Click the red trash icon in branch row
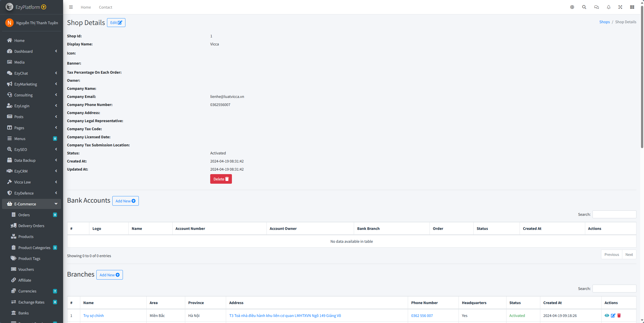 click(x=619, y=315)
